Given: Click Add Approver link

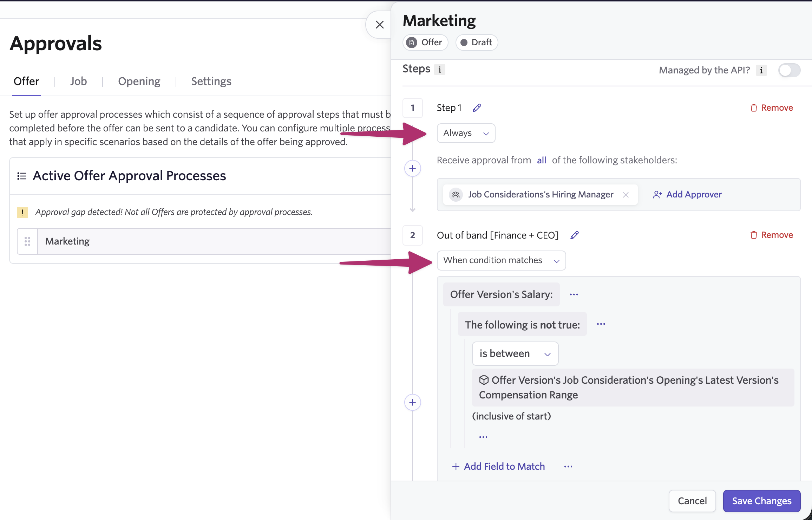Looking at the screenshot, I should click(687, 194).
